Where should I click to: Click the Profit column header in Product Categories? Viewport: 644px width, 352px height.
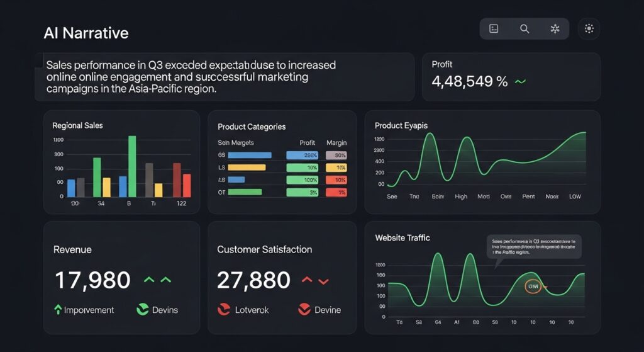pos(308,143)
